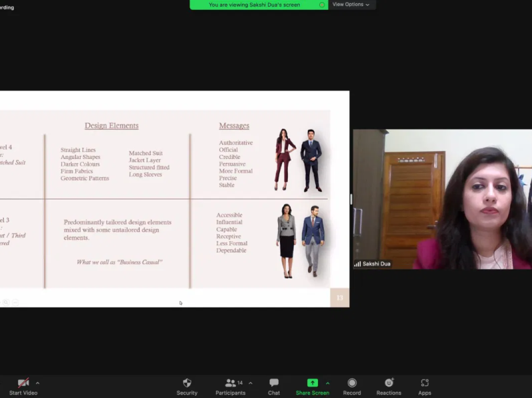Expand the Participants options chevron
532x398 pixels.
pyautogui.click(x=251, y=383)
